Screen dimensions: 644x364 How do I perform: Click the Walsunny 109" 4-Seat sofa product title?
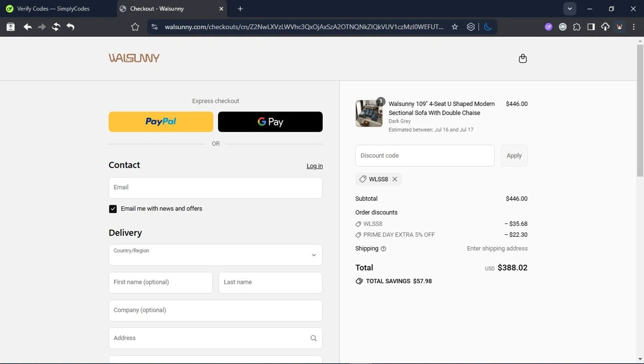[441, 108]
